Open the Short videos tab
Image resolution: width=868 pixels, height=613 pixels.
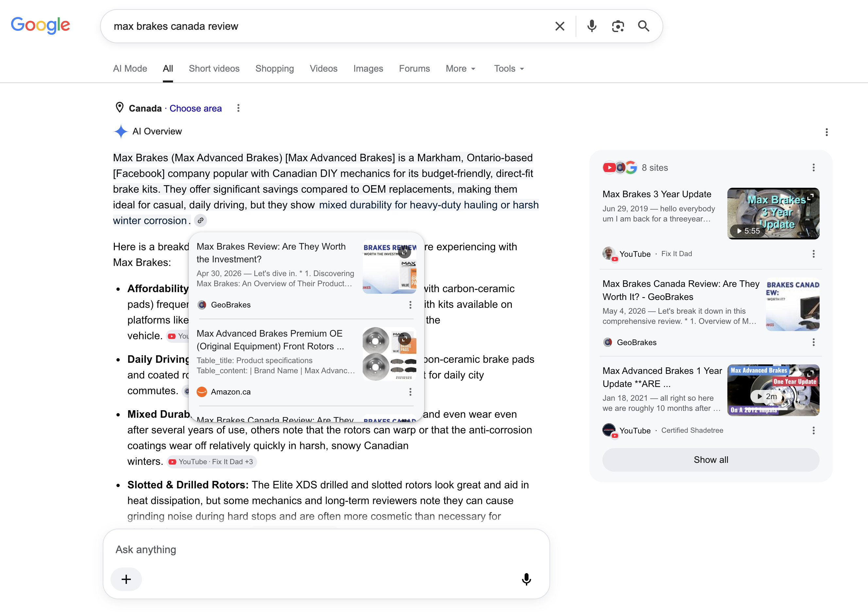coord(214,68)
